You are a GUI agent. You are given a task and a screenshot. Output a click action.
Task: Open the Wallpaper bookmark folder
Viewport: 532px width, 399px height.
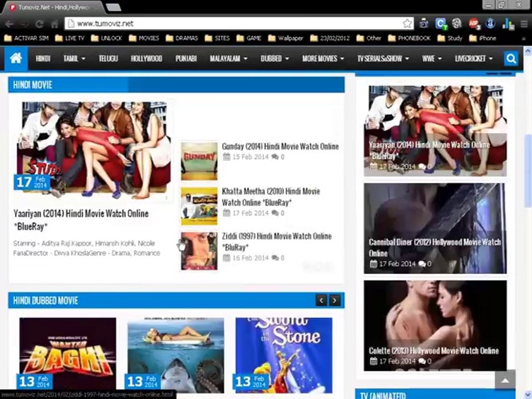285,38
